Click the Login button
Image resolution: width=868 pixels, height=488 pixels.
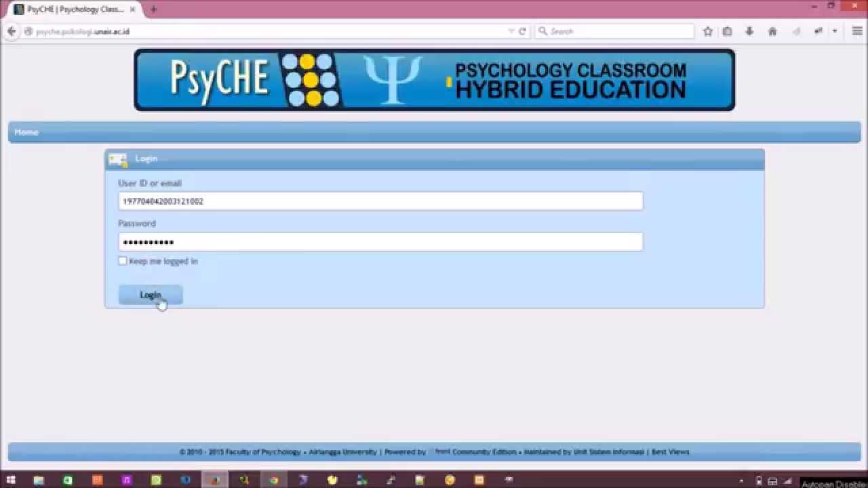tap(151, 295)
